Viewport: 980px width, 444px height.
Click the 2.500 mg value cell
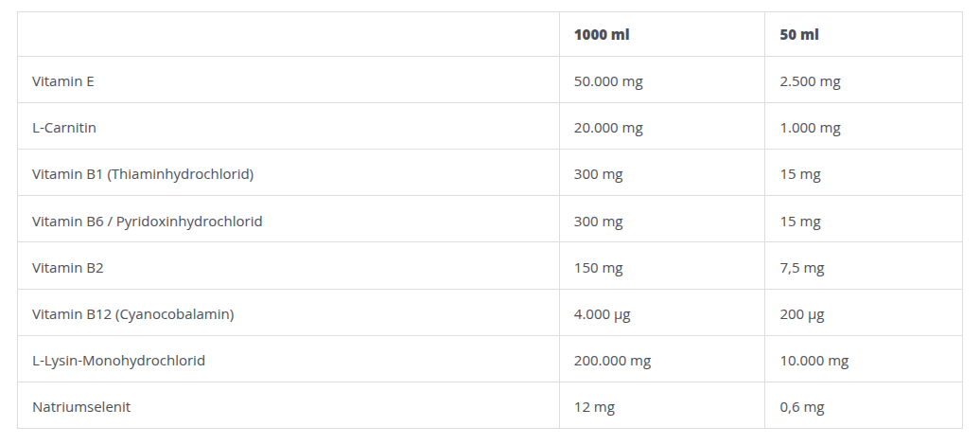click(810, 81)
